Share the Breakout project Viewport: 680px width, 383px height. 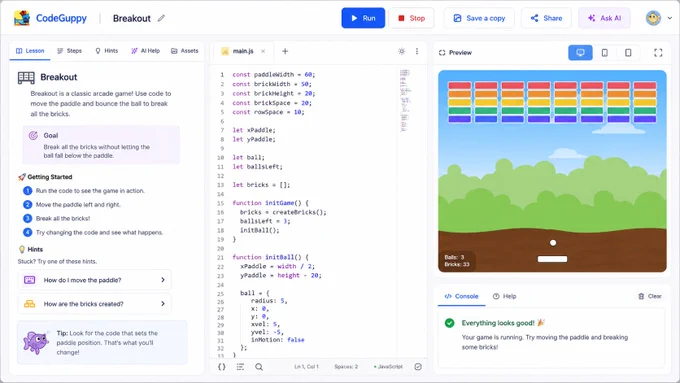[546, 18]
